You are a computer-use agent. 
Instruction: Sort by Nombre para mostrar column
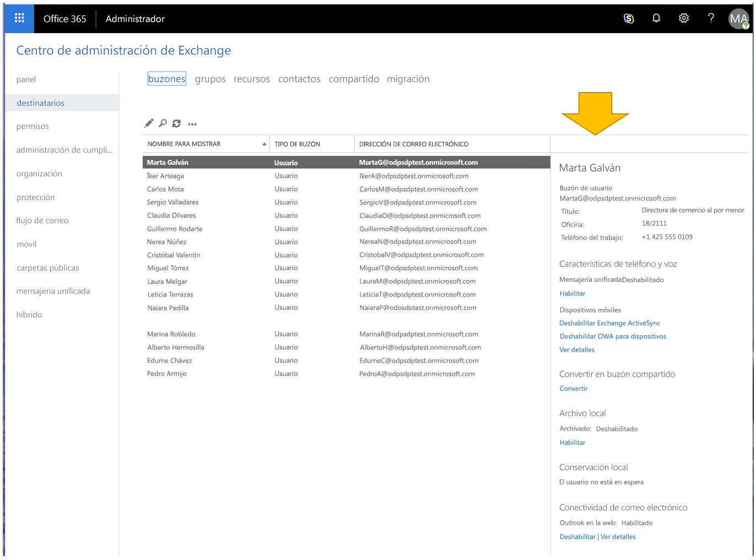tap(184, 144)
